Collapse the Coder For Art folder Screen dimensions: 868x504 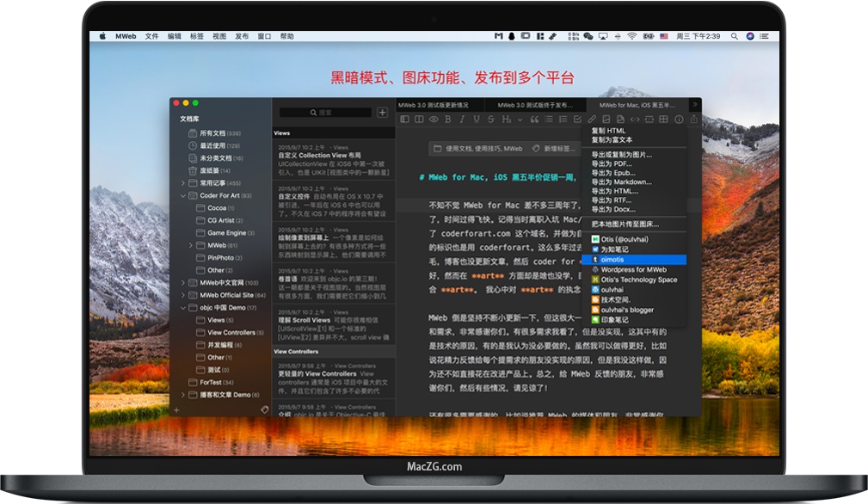pyautogui.click(x=182, y=196)
